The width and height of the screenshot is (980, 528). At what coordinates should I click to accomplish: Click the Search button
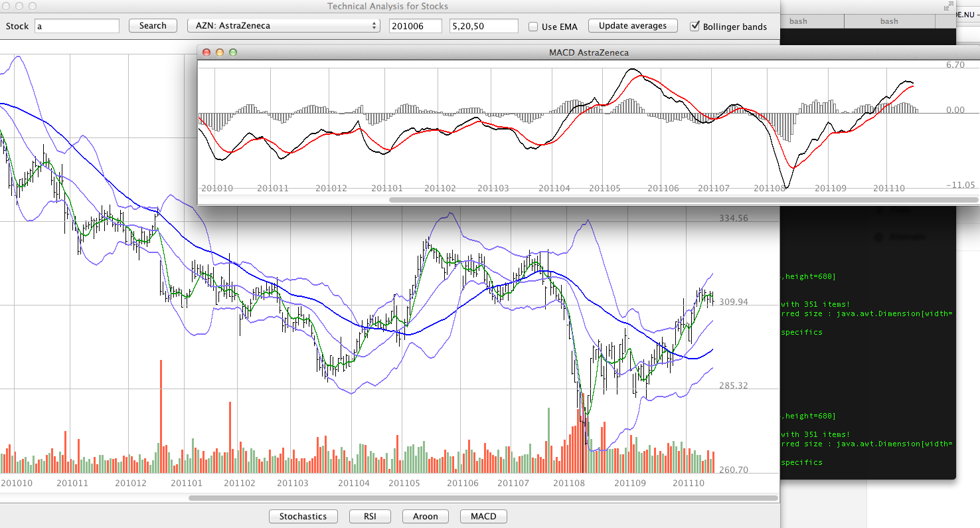(153, 26)
